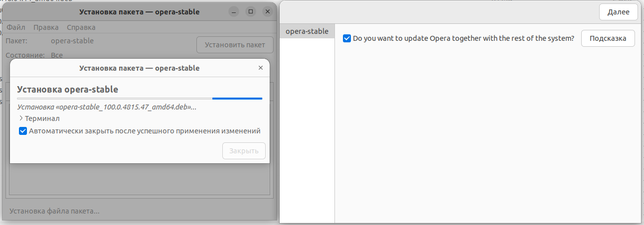
Task: Maximize the package installer window
Action: point(251,11)
